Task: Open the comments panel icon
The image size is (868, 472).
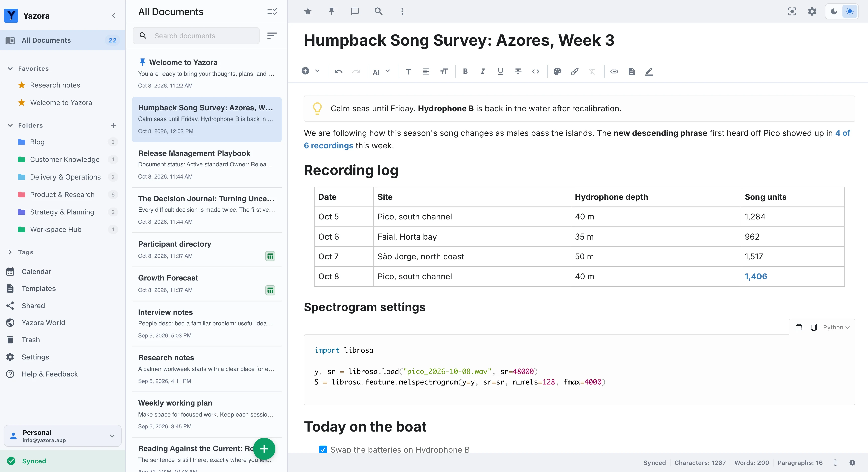Action: click(x=355, y=12)
